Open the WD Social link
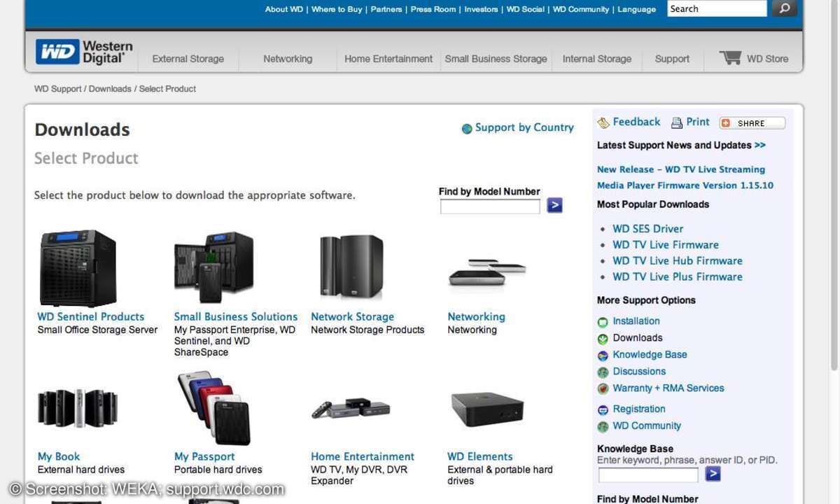 point(526,9)
